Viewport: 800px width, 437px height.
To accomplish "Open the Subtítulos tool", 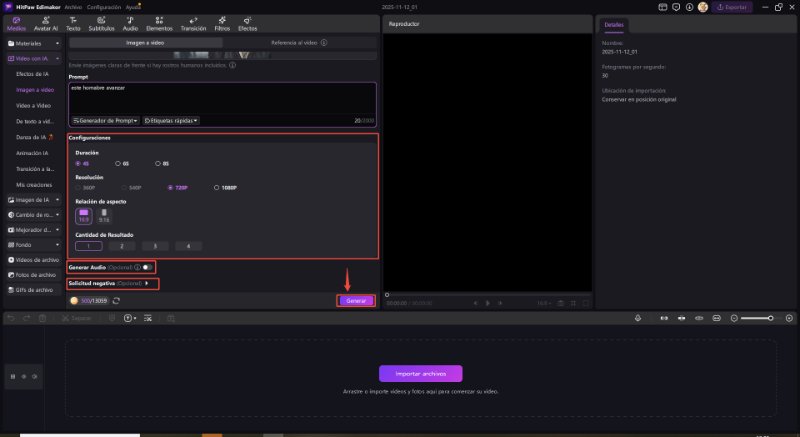I will tap(101, 24).
